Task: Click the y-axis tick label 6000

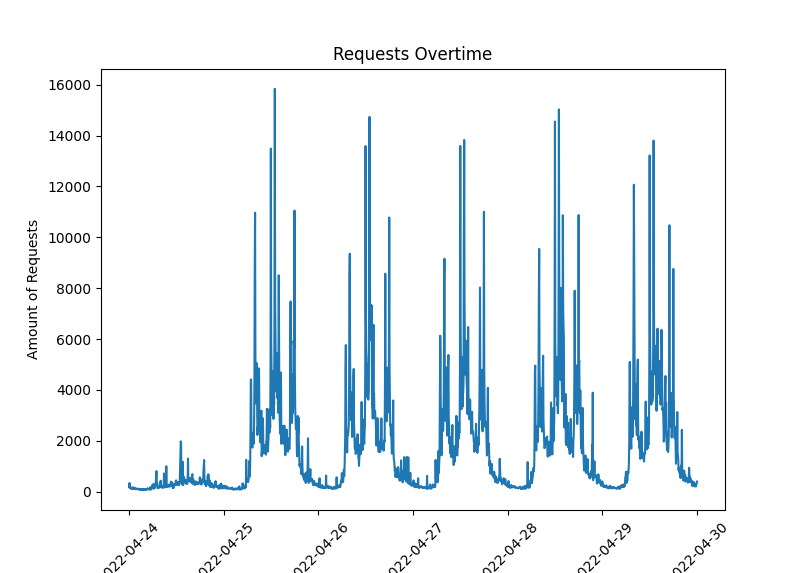Action: (74, 340)
